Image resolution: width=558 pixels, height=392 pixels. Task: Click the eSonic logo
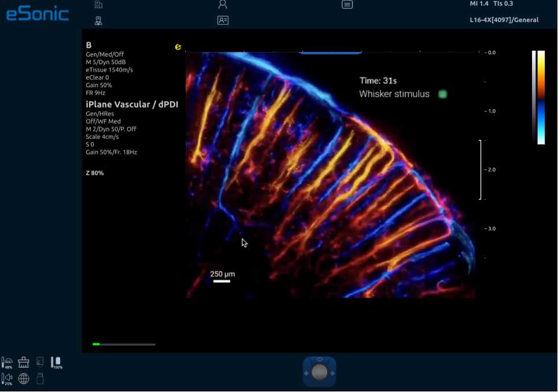tap(38, 14)
